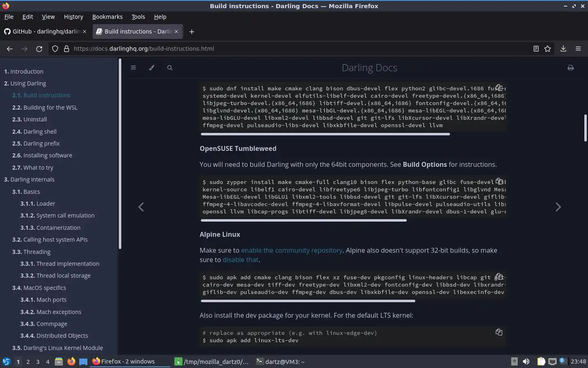Switch to workspace 4

click(47, 361)
